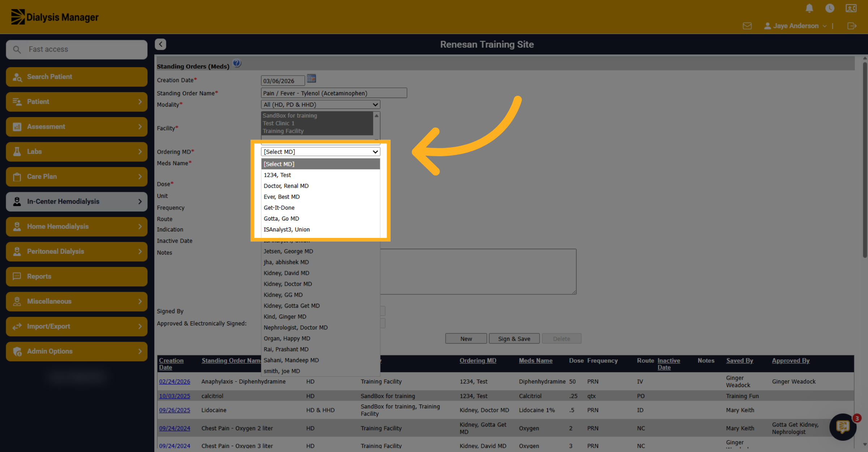Sort table by Meds Name header

click(x=536, y=361)
